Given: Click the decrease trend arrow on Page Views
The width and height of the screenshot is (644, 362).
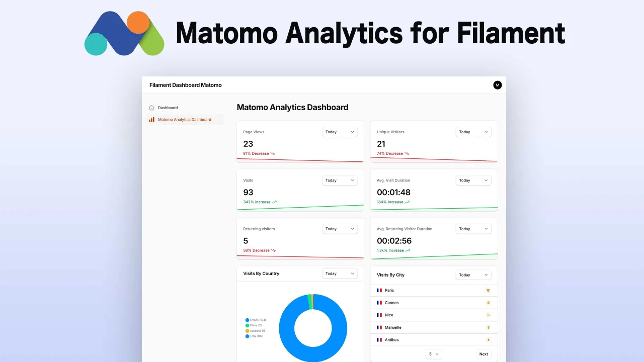Looking at the screenshot, I should (272, 153).
